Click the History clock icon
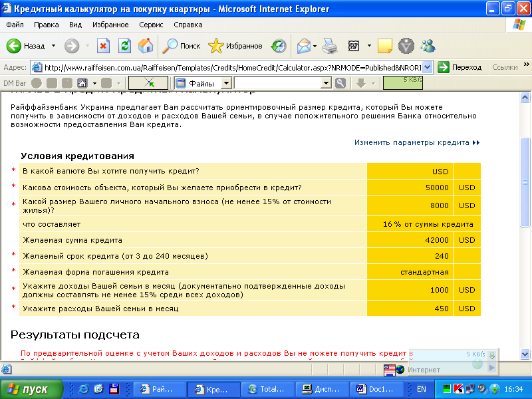Image resolution: width=532 pixels, height=399 pixels. [279, 46]
